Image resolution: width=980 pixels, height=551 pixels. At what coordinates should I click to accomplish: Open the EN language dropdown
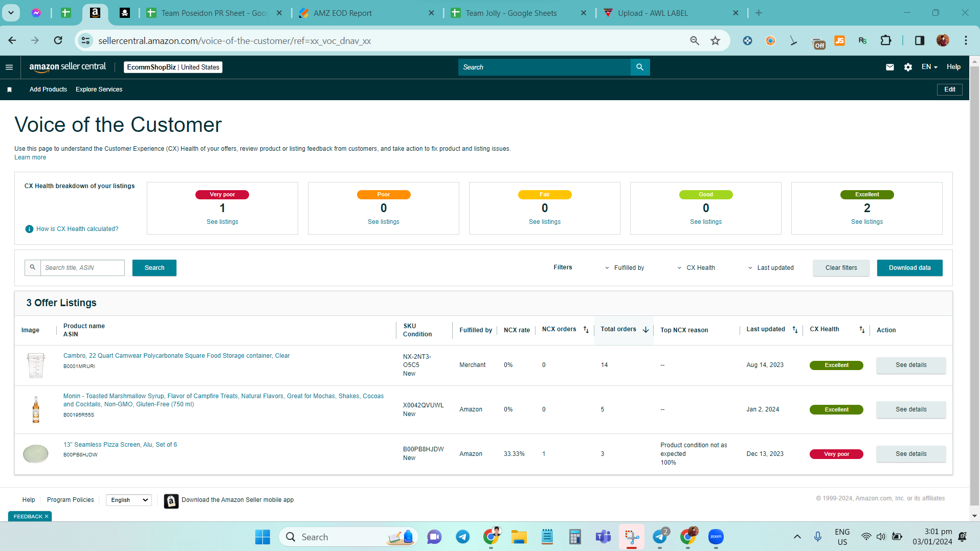929,67
